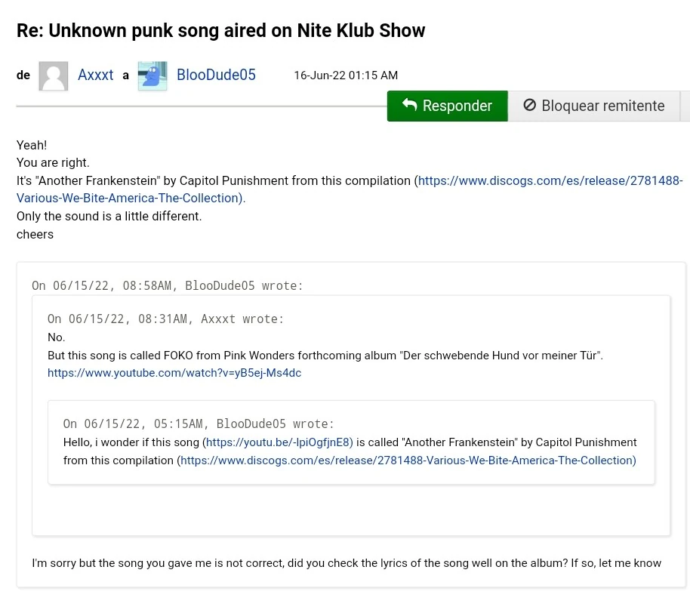Image resolution: width=690 pixels, height=616 pixels.
Task: Click Axxxt's gray avatar image
Action: 54,75
